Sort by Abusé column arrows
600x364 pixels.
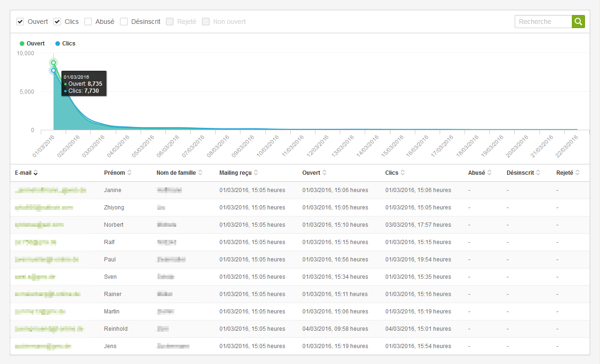[x=489, y=173]
